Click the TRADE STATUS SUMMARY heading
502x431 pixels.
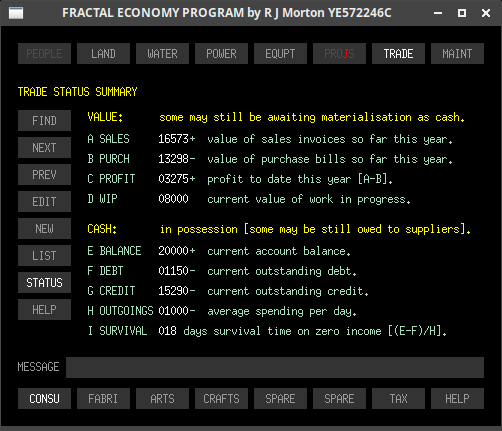click(x=77, y=92)
